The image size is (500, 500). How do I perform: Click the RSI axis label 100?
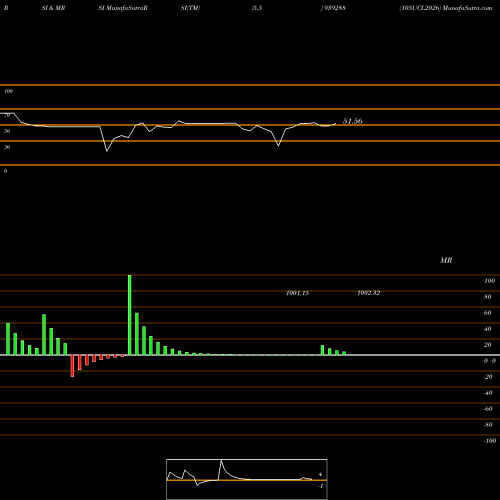click(x=8, y=91)
